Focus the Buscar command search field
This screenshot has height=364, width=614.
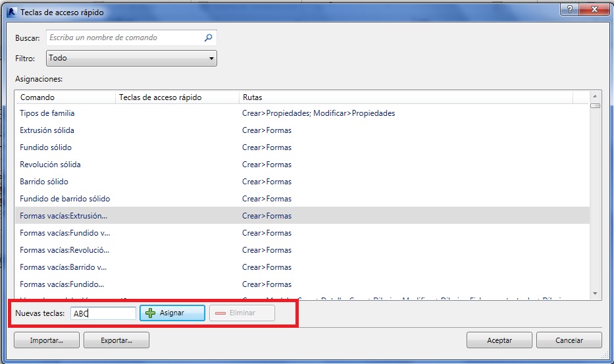point(125,38)
